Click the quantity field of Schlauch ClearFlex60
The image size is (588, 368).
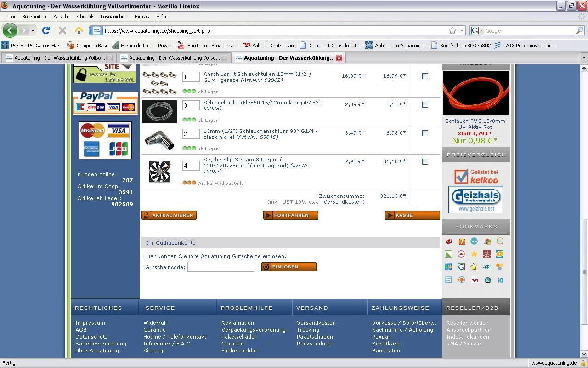(x=191, y=105)
